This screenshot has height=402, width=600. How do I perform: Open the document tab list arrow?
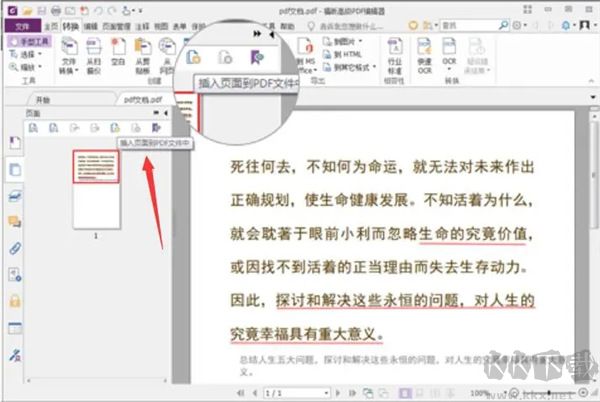(593, 98)
